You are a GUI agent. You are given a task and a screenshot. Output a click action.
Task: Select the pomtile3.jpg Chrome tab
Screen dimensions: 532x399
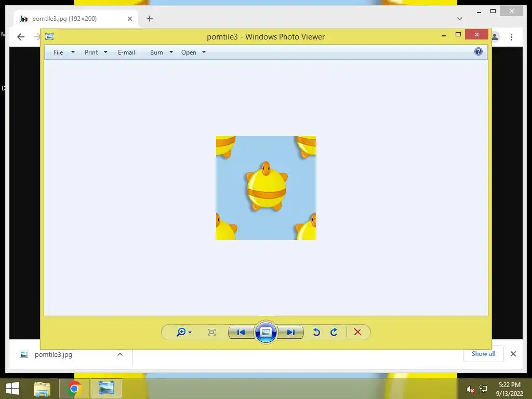76,19
